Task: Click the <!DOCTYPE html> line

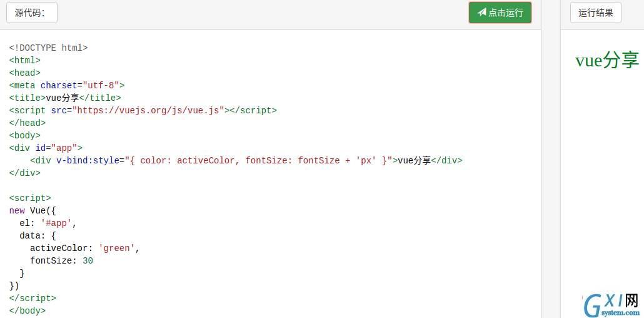Action: [x=49, y=48]
